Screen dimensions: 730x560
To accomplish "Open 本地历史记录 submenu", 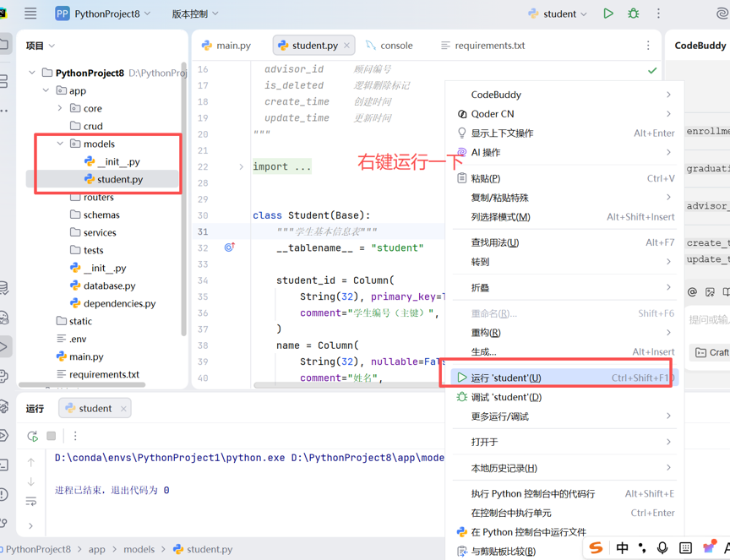I will click(x=564, y=468).
